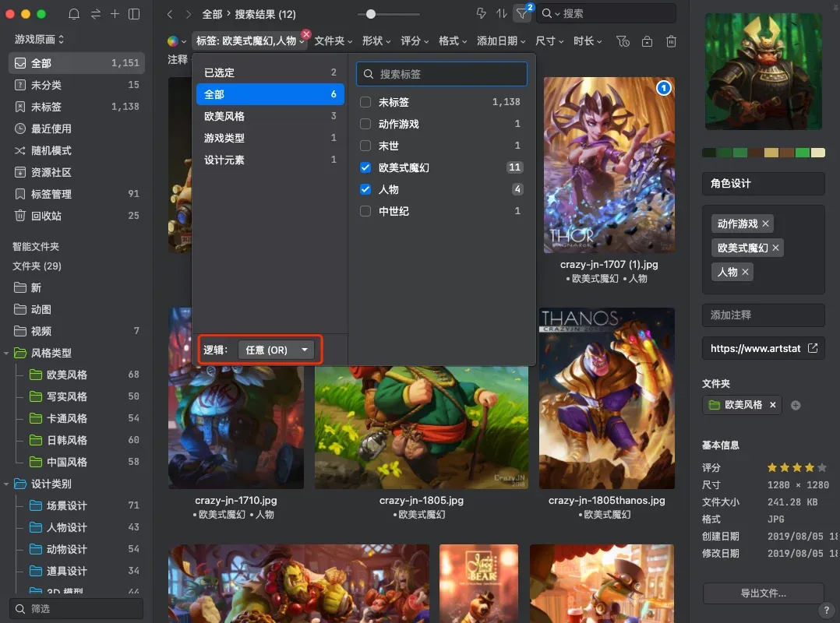Remove the 动作游戏 tag
The width and height of the screenshot is (840, 623).
[765, 224]
